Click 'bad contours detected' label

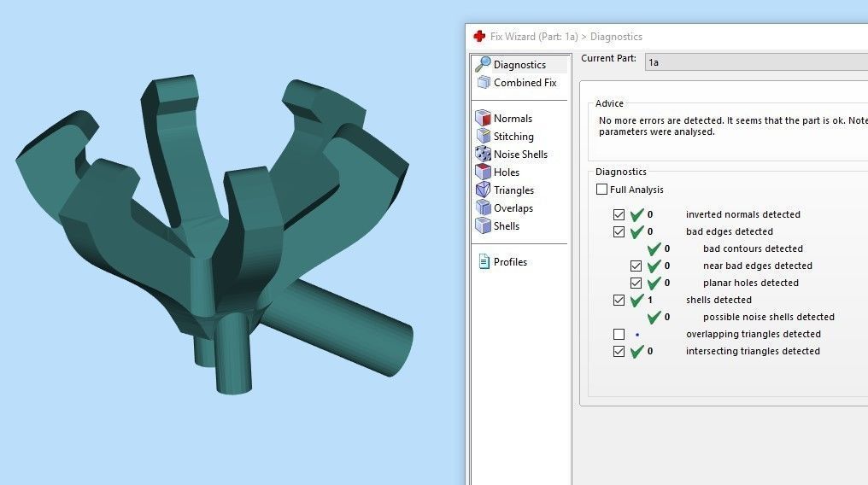point(753,248)
